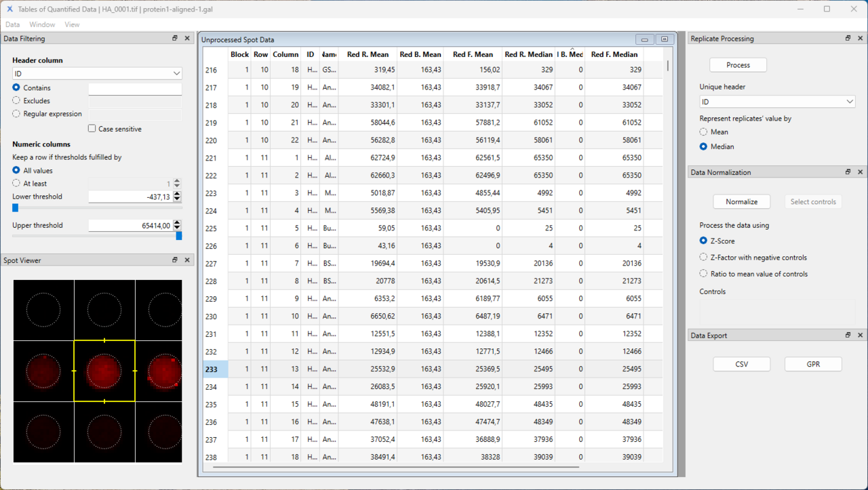Close the Data Filtering panel

[x=187, y=38]
